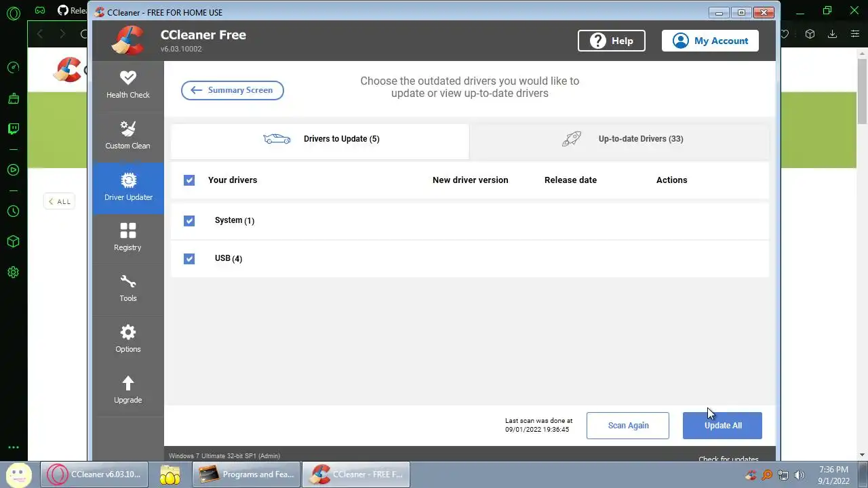Select the Driver Updater sidebar item

pos(128,188)
